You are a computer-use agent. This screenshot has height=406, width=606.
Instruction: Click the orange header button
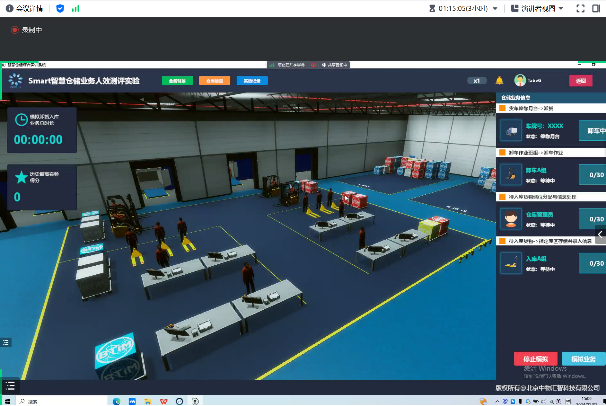coord(215,80)
